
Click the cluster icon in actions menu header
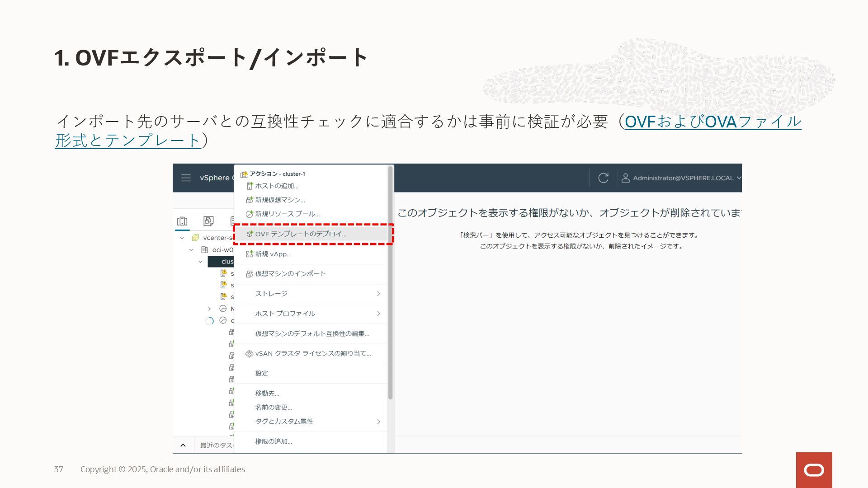click(x=244, y=174)
